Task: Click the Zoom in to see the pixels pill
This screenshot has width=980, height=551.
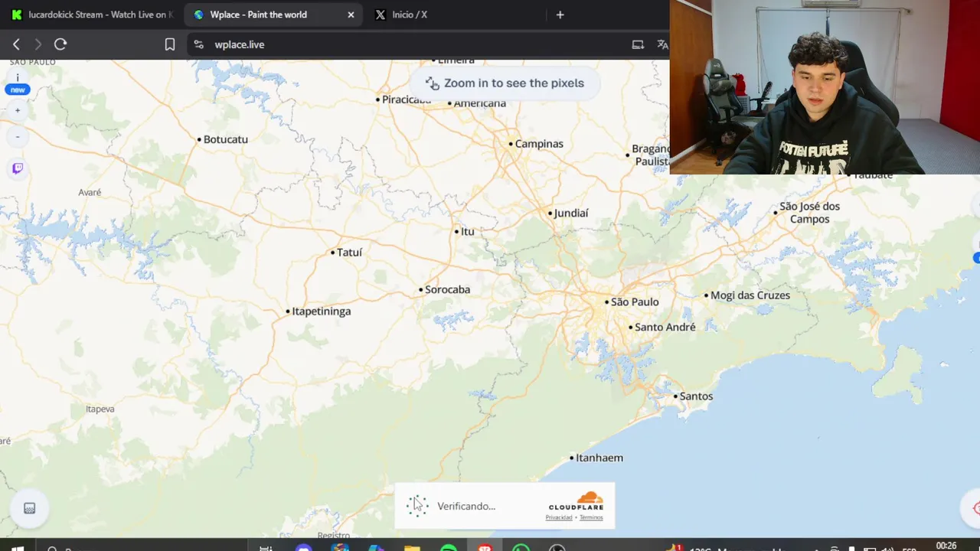Action: (505, 83)
